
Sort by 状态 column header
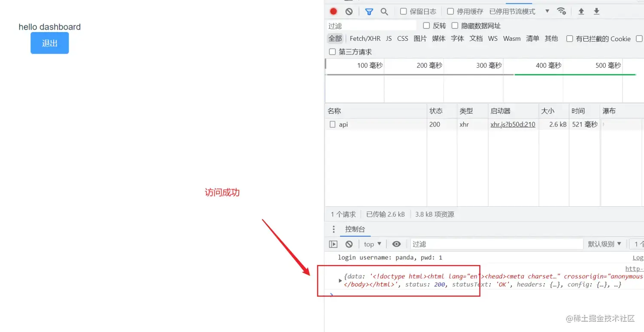click(x=442, y=111)
